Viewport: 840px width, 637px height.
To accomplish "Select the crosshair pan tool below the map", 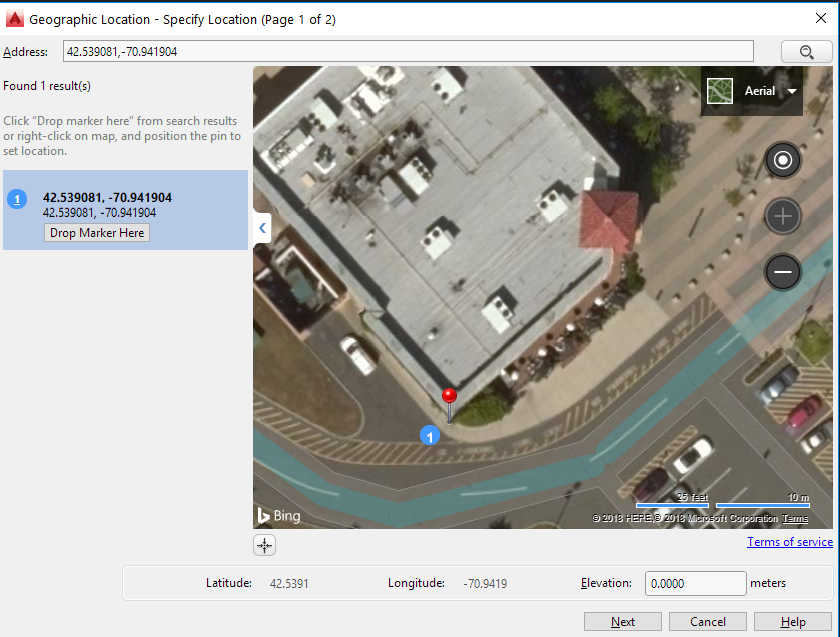I will [264, 545].
